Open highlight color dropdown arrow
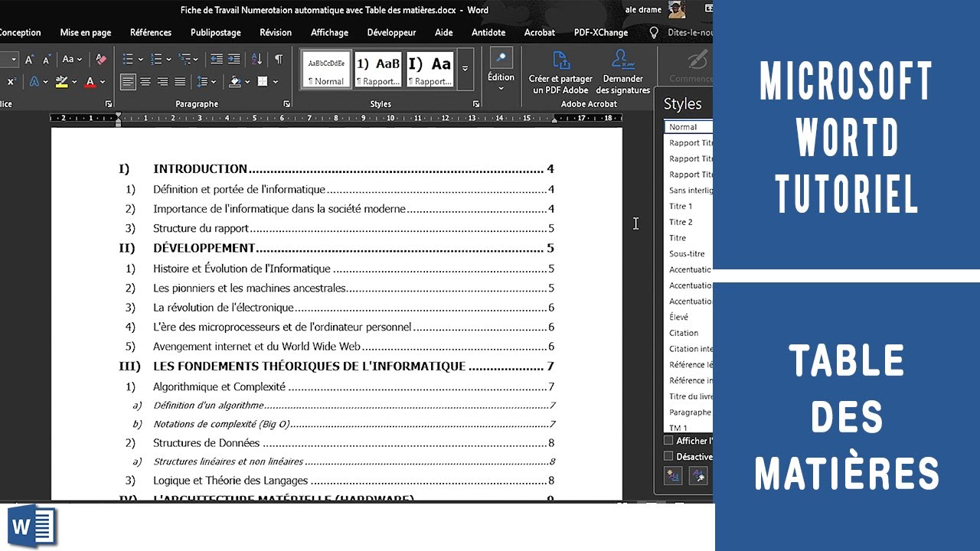 pos(73,81)
